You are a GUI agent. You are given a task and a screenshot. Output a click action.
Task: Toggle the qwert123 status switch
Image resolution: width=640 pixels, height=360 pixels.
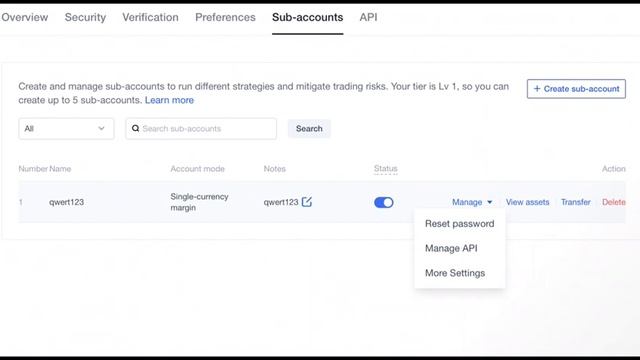(x=384, y=202)
